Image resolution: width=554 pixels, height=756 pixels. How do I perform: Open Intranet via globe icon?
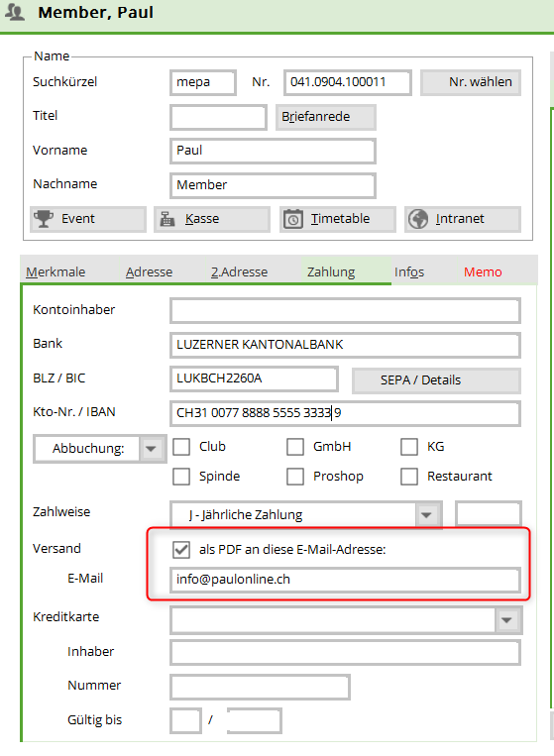click(418, 219)
